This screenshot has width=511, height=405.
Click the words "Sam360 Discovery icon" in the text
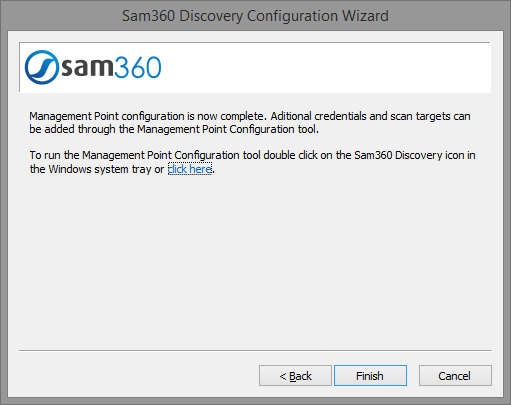tap(409, 155)
